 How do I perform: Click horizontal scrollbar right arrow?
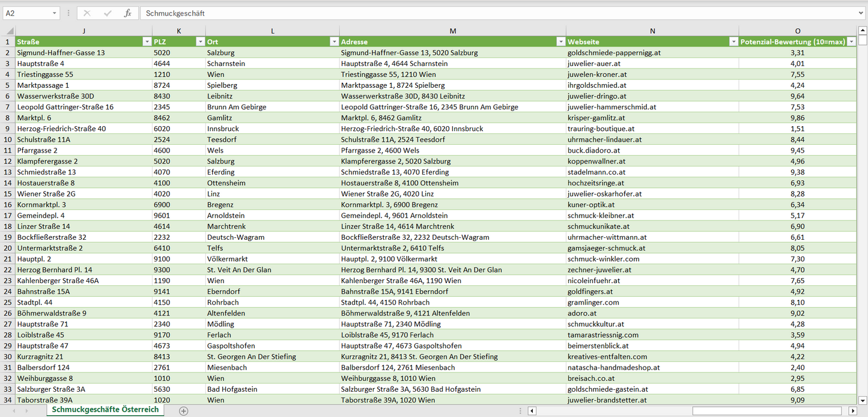coord(852,411)
